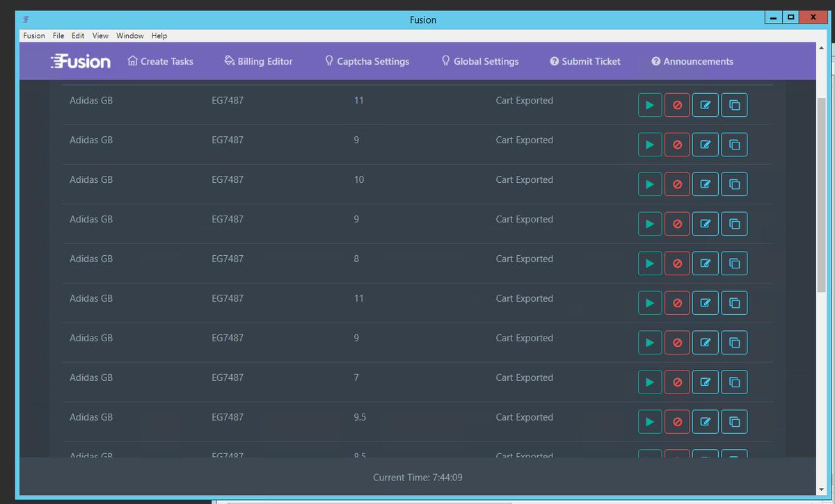This screenshot has height=504, width=835.
Task: Click the size value 9.5 cell
Action: [x=360, y=417]
